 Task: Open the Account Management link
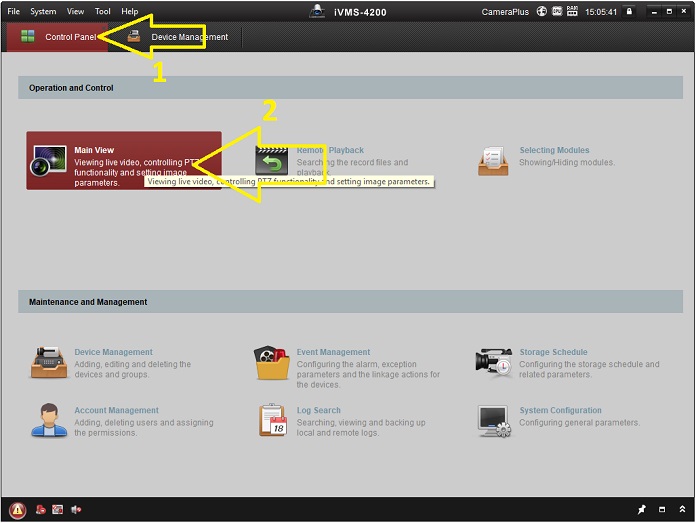point(116,410)
